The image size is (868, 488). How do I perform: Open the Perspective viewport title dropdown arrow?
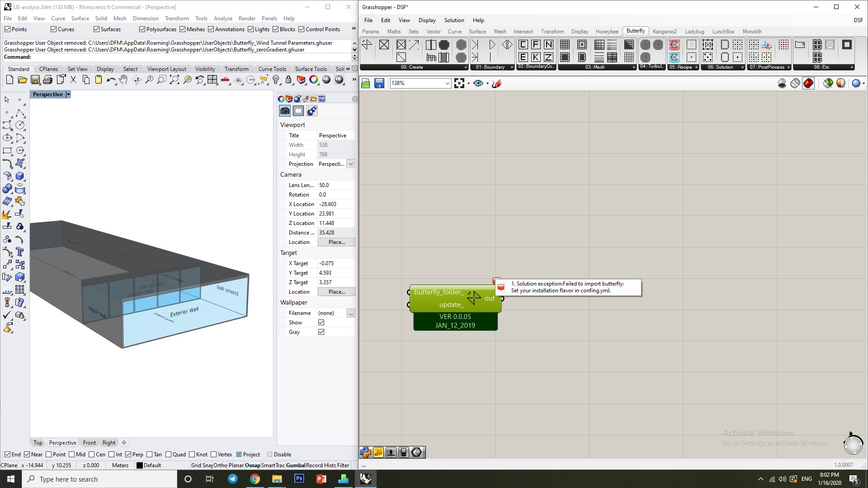68,94
